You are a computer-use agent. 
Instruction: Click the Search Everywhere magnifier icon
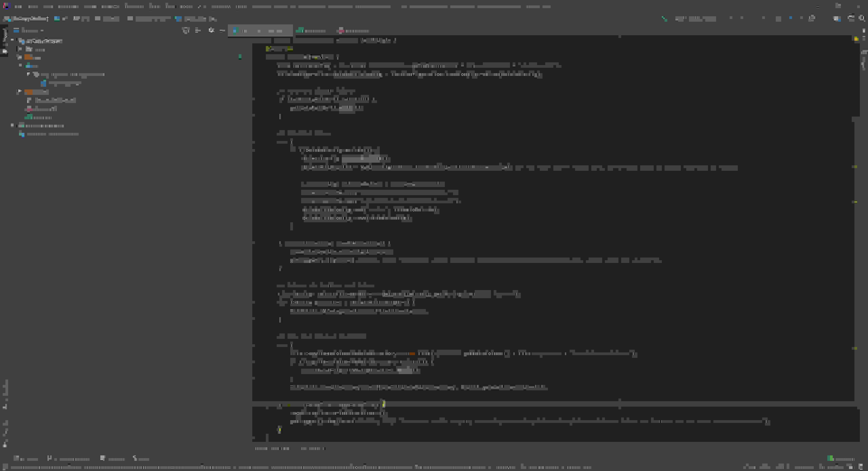point(862,19)
